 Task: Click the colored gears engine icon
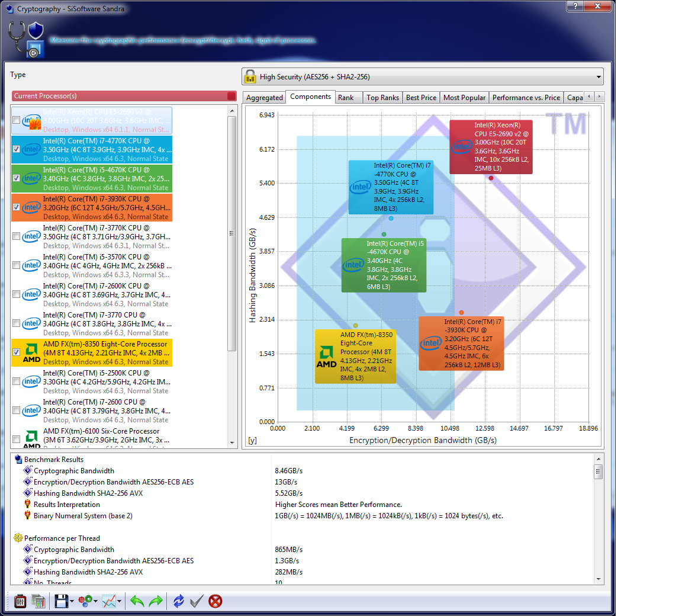(x=85, y=601)
